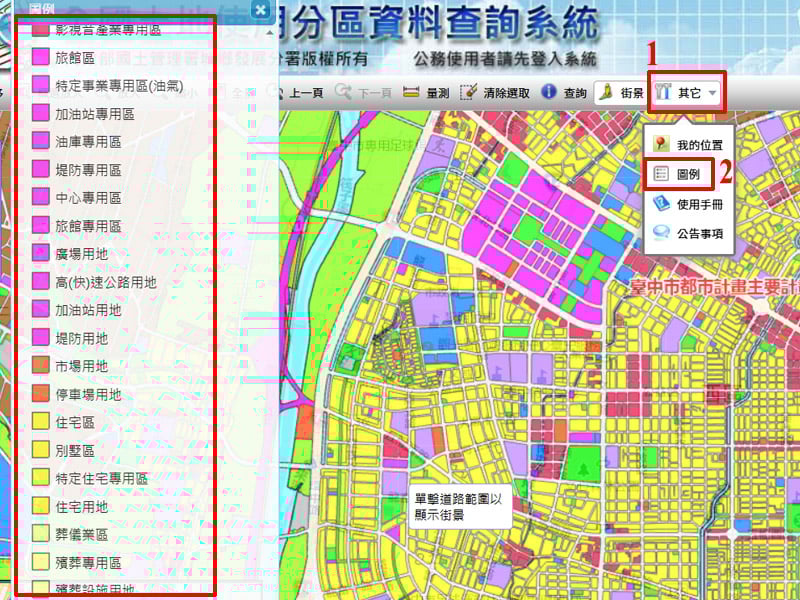This screenshot has height=600, width=800.
Task: Click the 住宅區 yellow color swatch
Action: 41,422
